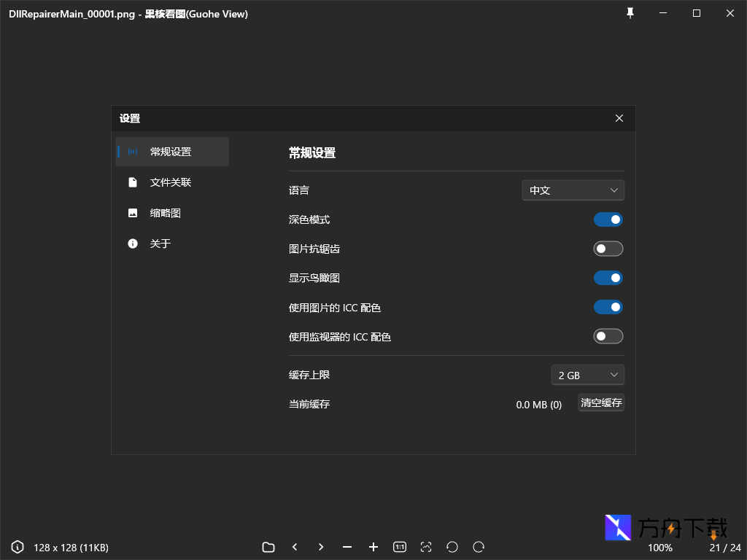Zoom in using the plus icon
Image resolution: width=747 pixels, height=560 pixels.
pyautogui.click(x=373, y=547)
